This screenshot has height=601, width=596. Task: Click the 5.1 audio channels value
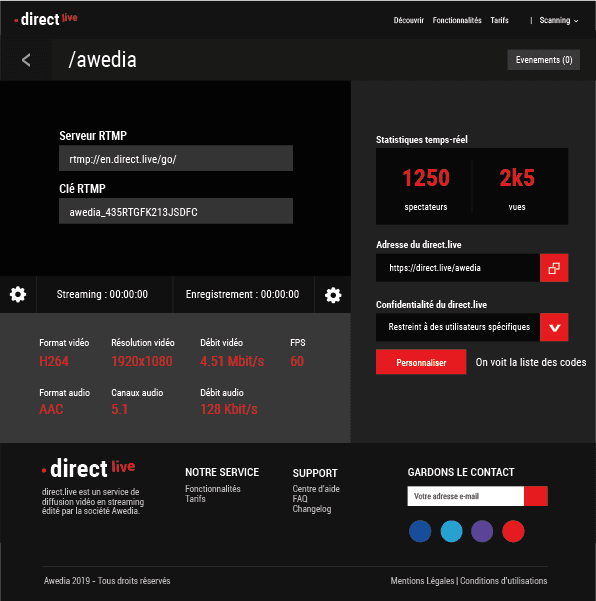120,409
